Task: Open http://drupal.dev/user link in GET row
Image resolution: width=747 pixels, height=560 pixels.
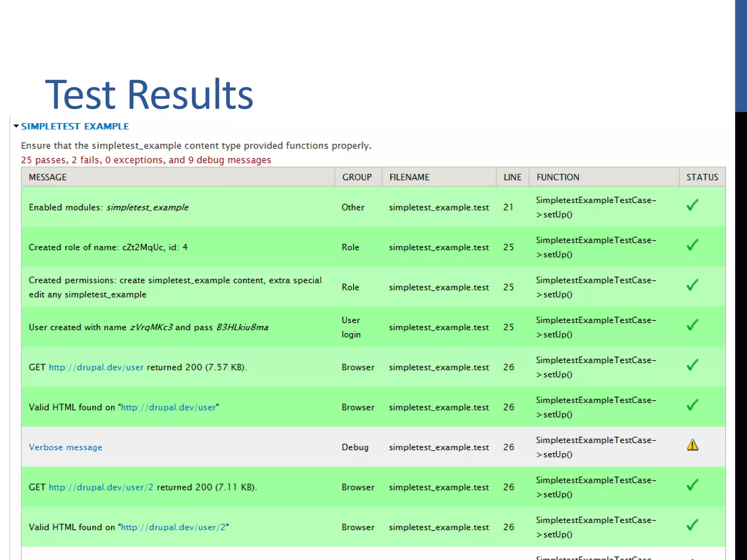Action: pyautogui.click(x=96, y=367)
